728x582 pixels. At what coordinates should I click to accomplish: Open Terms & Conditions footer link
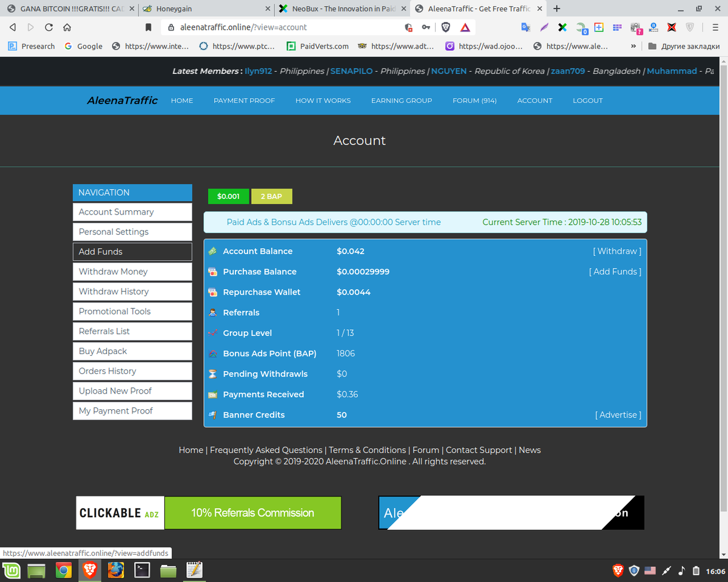coord(368,450)
